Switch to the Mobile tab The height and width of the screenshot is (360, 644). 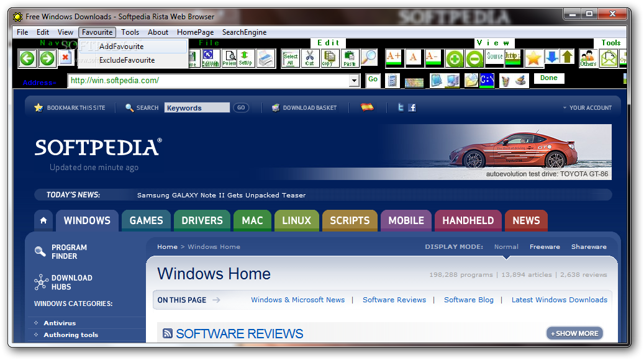[x=406, y=220]
